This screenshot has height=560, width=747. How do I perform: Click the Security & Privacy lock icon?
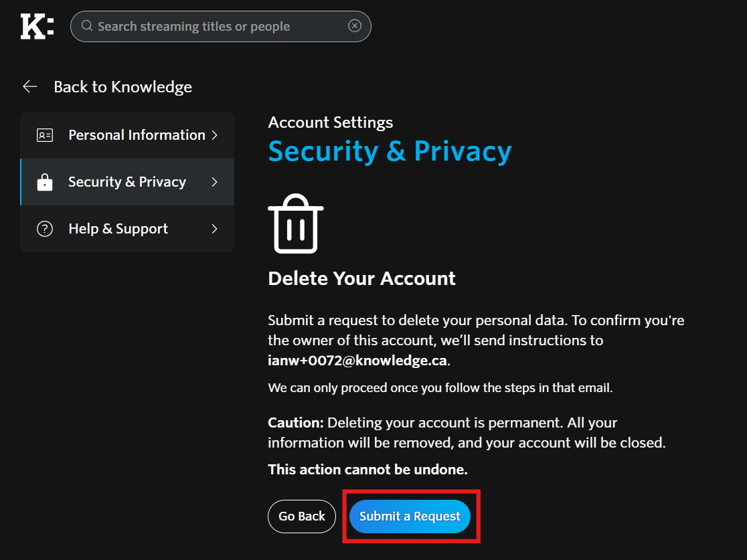click(45, 182)
